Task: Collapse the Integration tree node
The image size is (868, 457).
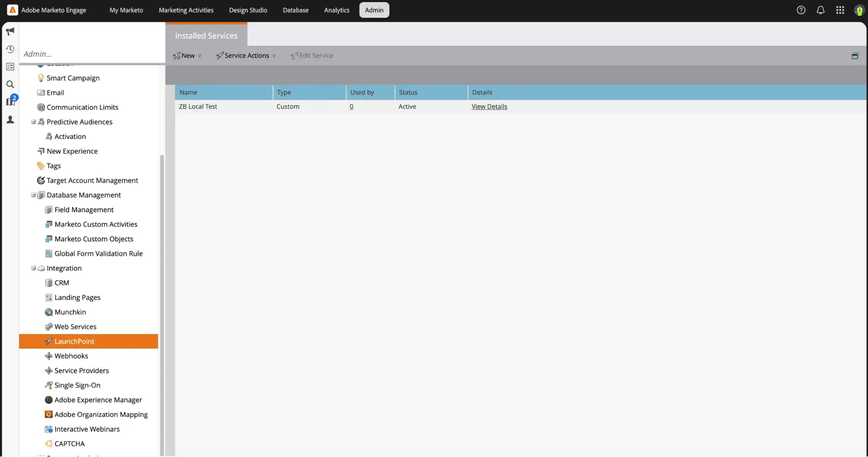Action: click(x=33, y=268)
